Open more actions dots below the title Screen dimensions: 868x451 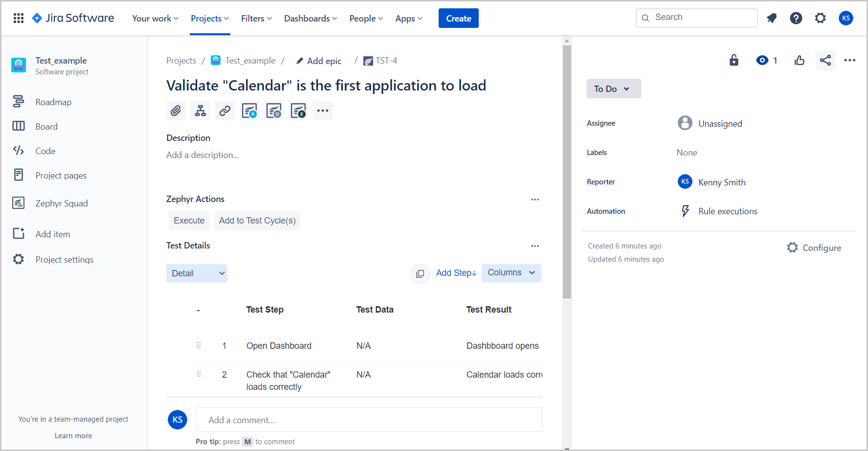[x=323, y=111]
